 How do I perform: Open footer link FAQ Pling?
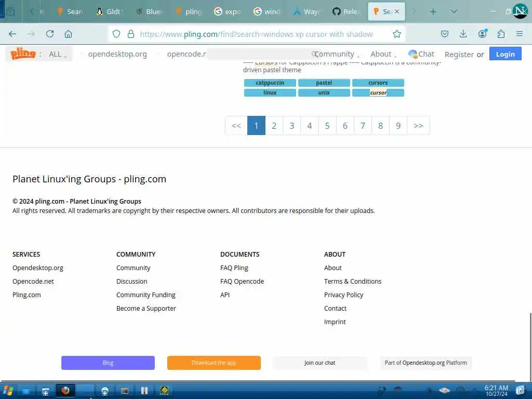pos(234,268)
